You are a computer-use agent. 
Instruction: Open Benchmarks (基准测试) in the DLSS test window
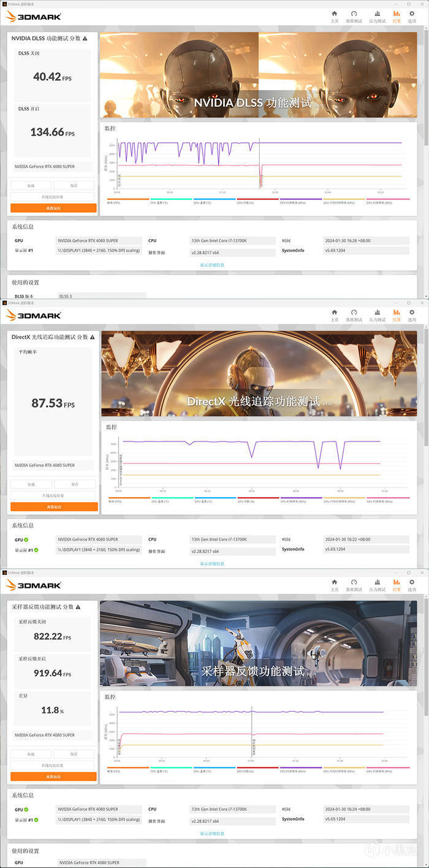(x=354, y=17)
